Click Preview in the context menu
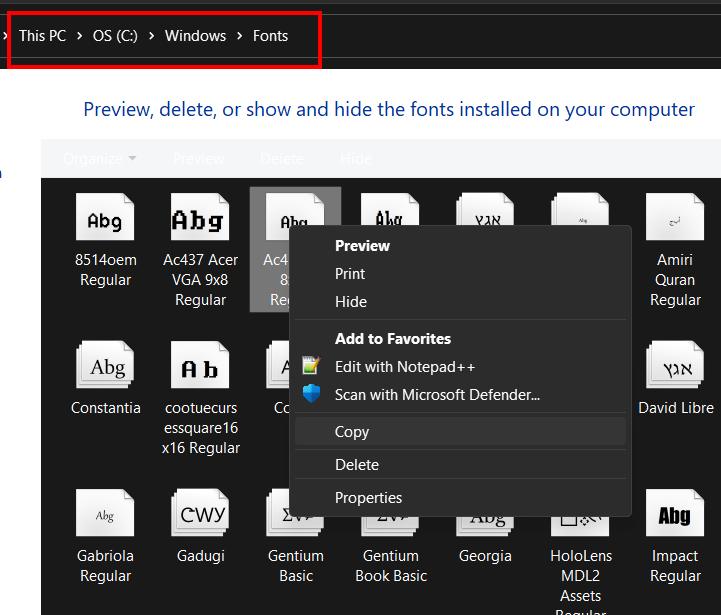 pos(362,246)
